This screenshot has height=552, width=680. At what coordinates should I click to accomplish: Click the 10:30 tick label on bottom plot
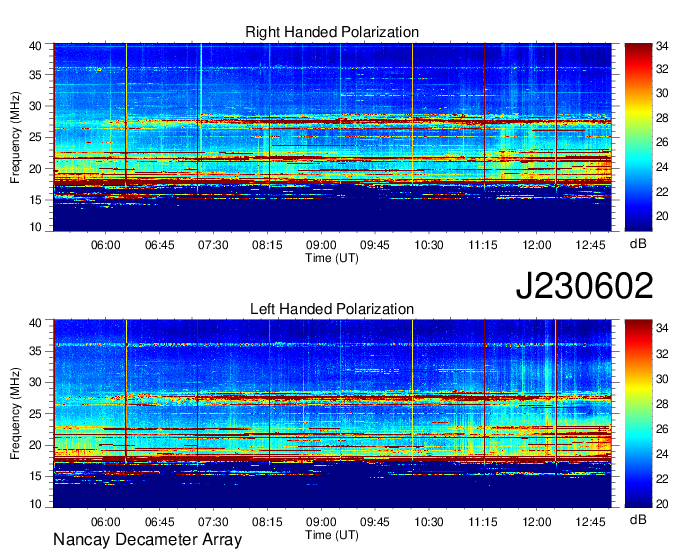pos(429,522)
